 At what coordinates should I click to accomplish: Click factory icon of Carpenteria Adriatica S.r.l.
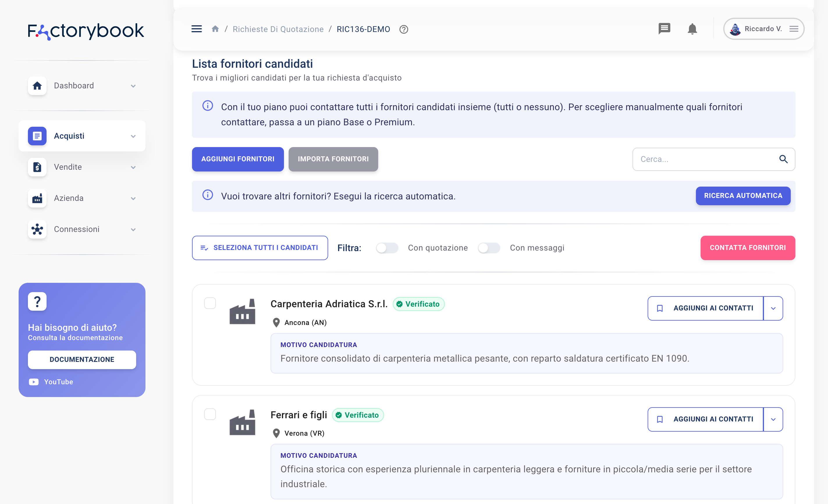click(242, 311)
